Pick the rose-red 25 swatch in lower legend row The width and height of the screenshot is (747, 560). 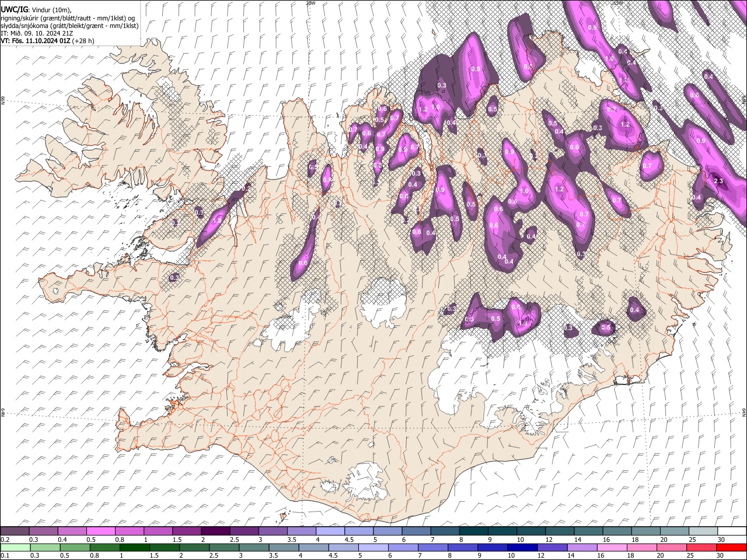click(701, 547)
